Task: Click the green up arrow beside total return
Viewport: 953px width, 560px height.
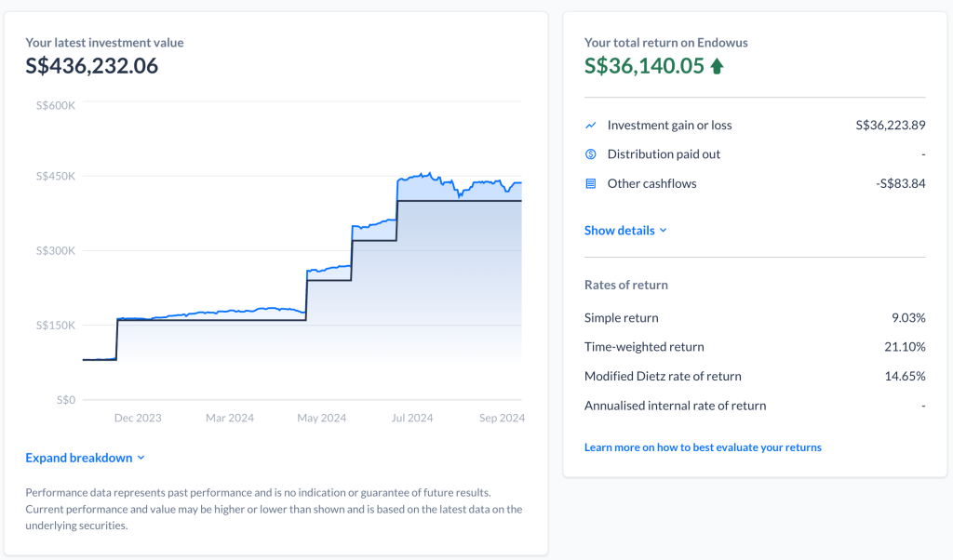Action: [717, 66]
